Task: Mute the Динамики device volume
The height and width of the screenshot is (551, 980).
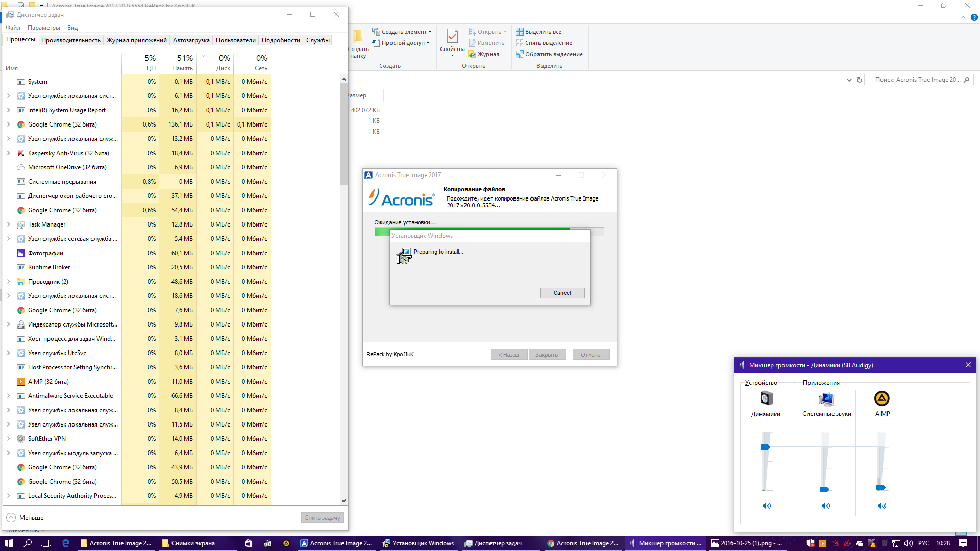Action: pos(766,506)
